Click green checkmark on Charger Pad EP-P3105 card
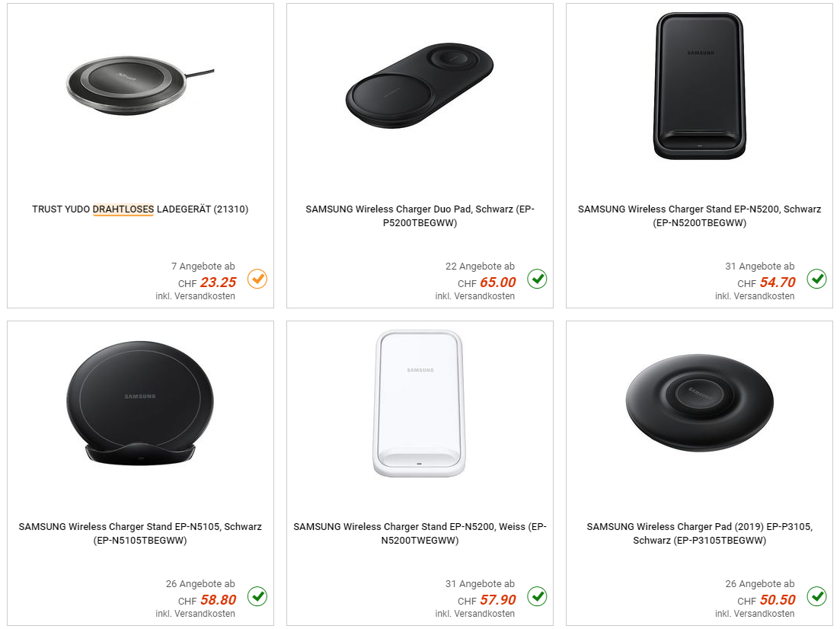 click(817, 596)
